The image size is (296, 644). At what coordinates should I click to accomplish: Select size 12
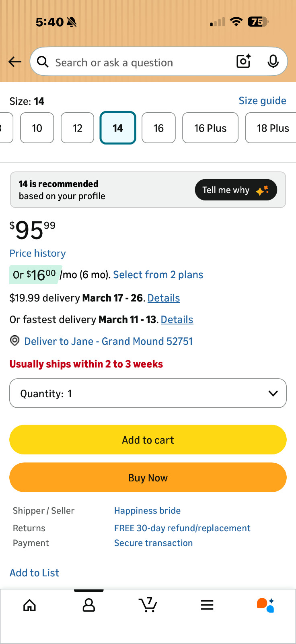pos(78,128)
